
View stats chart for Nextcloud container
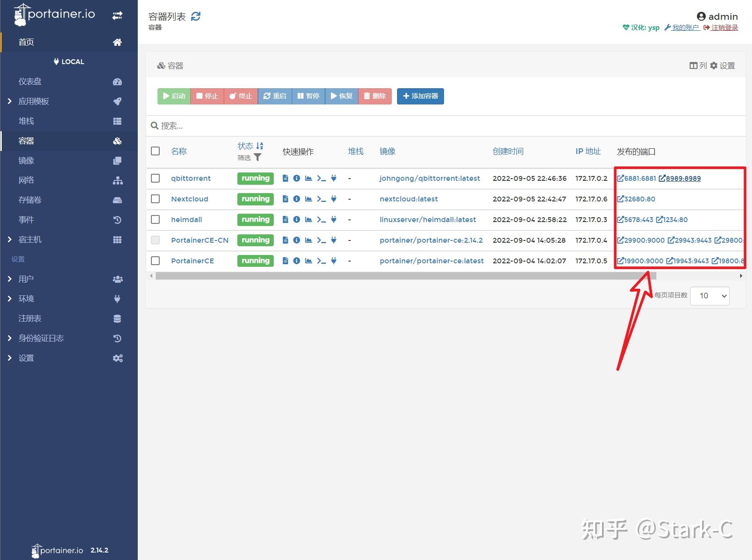(x=308, y=199)
